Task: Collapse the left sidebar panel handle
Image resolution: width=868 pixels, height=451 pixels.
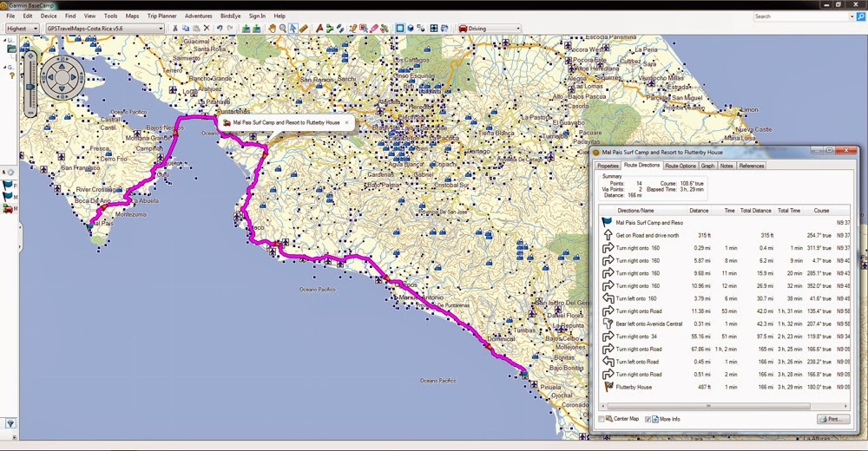Action: (x=20, y=236)
